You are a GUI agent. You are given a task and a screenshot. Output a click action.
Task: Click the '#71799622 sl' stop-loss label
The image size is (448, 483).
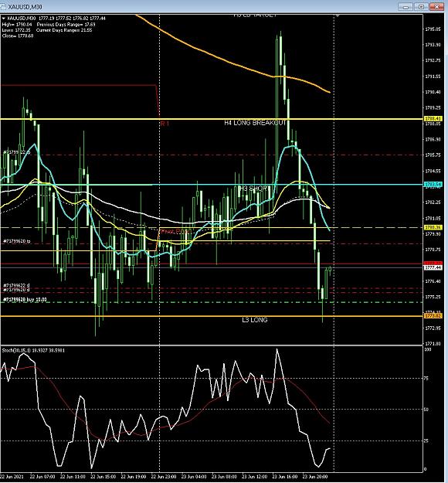point(16,285)
